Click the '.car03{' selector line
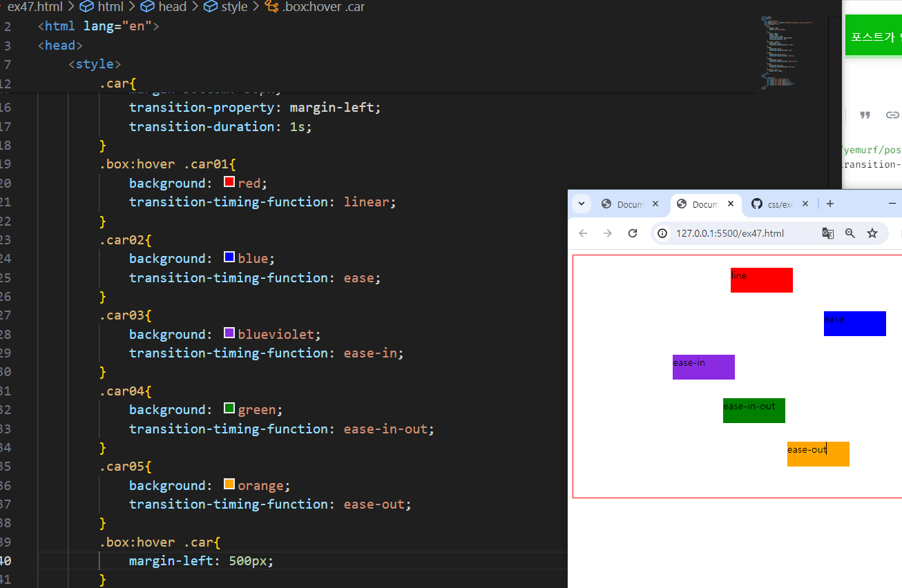902x588 pixels. pos(125,315)
